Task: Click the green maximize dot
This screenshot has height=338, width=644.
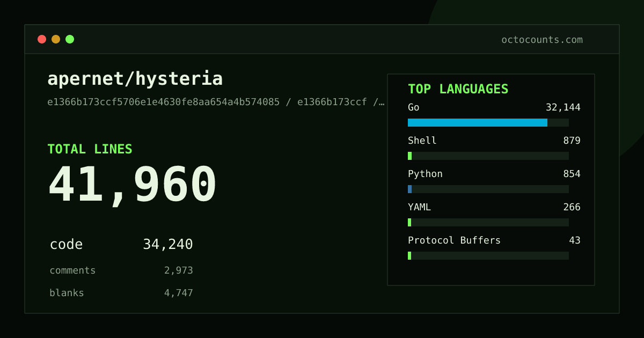Action: tap(70, 39)
